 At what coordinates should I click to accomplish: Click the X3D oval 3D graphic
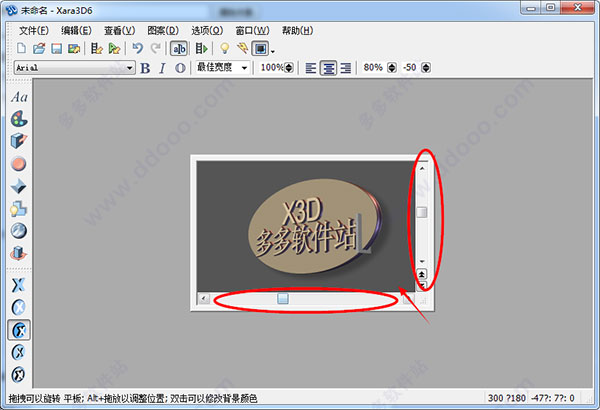[315, 225]
